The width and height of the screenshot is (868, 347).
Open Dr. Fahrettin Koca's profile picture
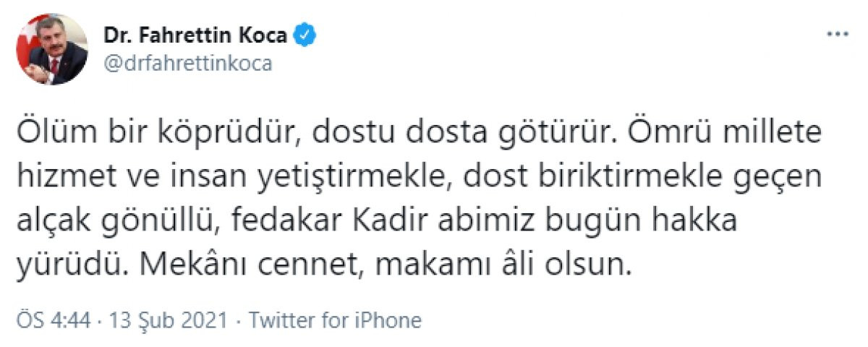tap(52, 48)
